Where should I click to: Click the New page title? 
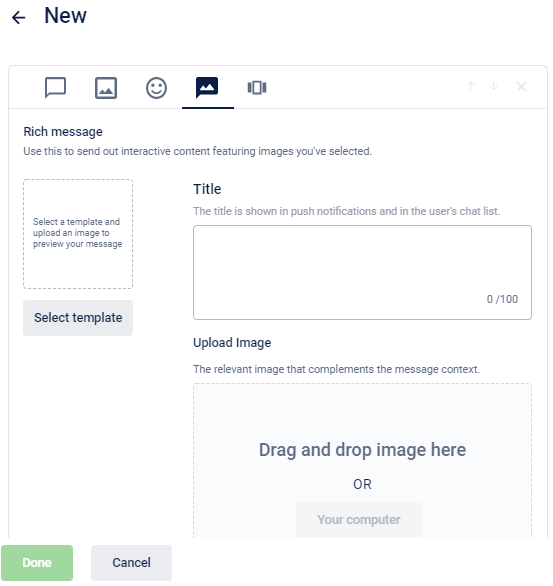coord(65,16)
